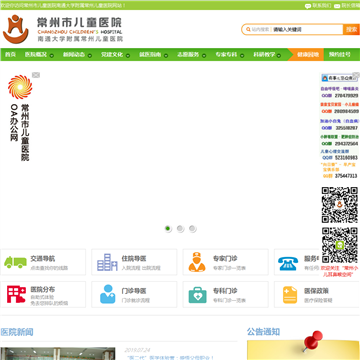Open the 专科门诊 title link

225,291
